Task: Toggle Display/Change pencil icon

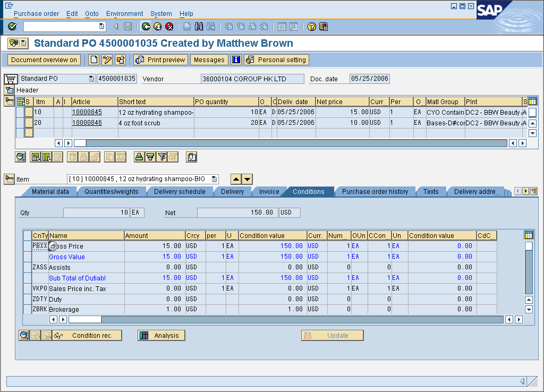Action: (x=107, y=59)
